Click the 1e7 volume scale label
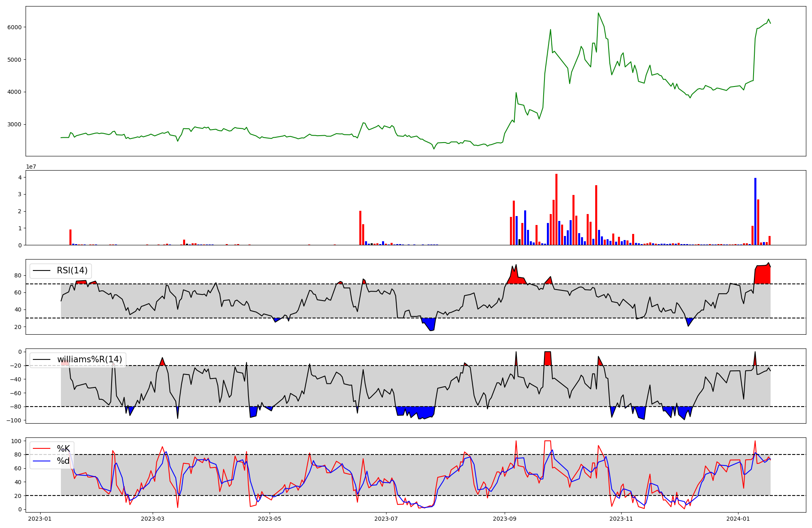The width and height of the screenshot is (812, 528). pos(31,167)
